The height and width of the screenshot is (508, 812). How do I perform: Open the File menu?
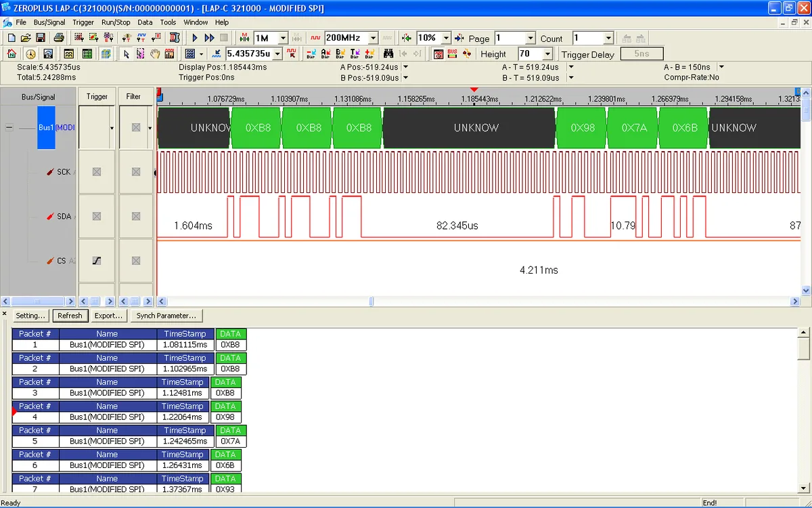(x=20, y=22)
